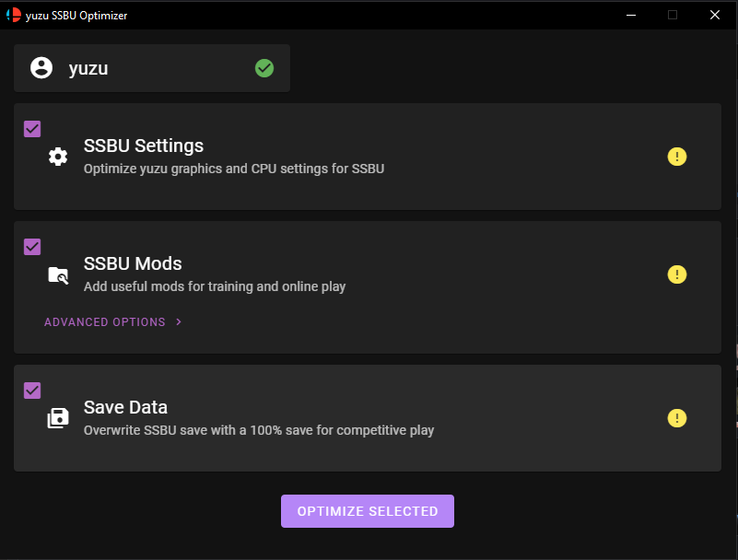
Task: Click the SSBU Settings gear icon
Action: tap(58, 157)
